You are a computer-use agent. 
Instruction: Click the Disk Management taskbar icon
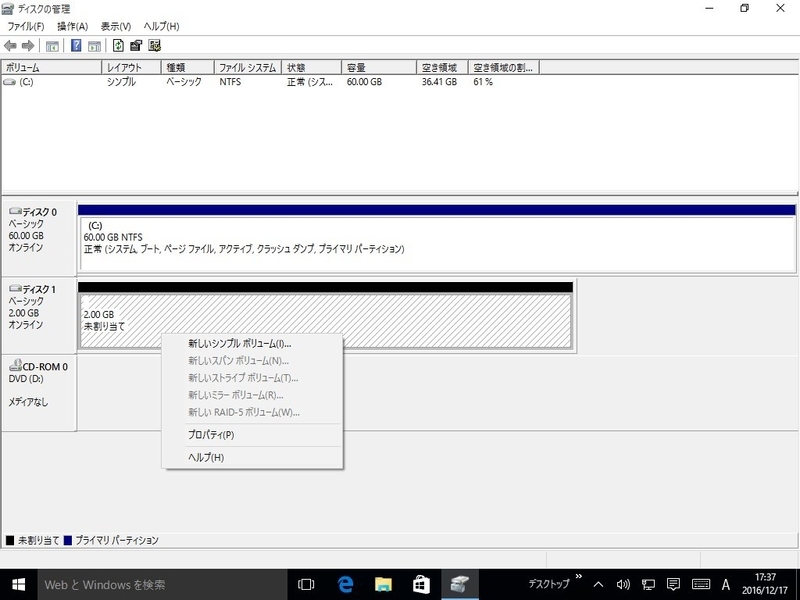coord(459,585)
